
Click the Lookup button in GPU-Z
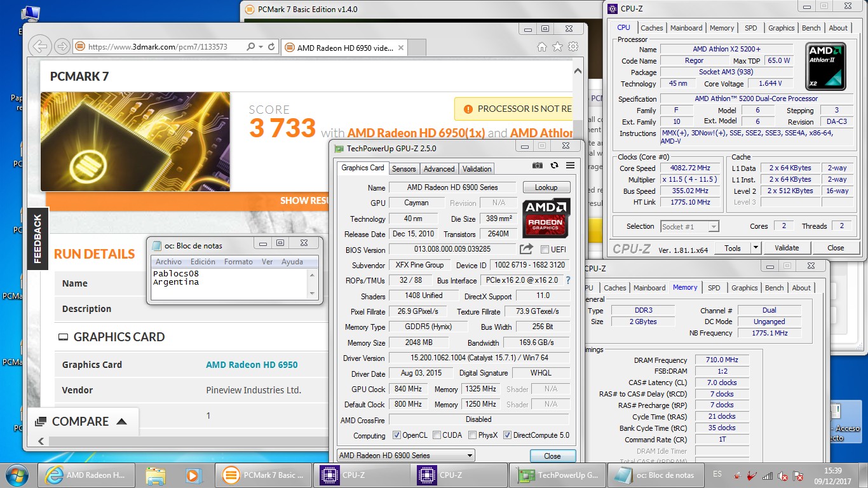546,187
